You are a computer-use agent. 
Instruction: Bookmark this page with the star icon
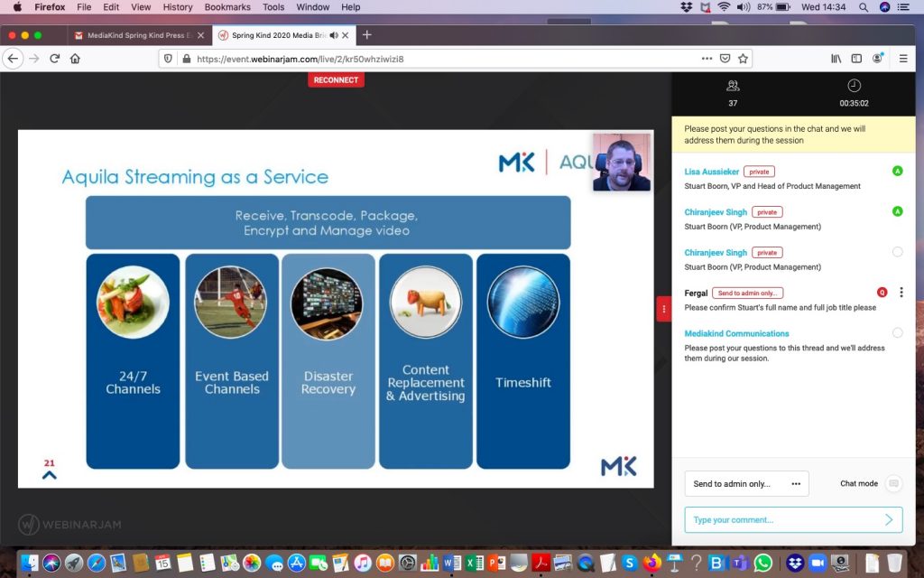tap(743, 58)
